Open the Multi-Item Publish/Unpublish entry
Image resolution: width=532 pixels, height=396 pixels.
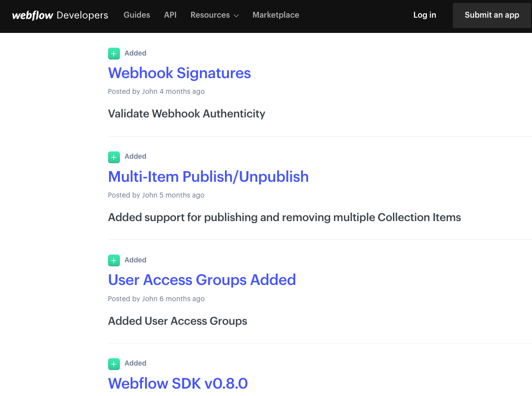(x=208, y=176)
